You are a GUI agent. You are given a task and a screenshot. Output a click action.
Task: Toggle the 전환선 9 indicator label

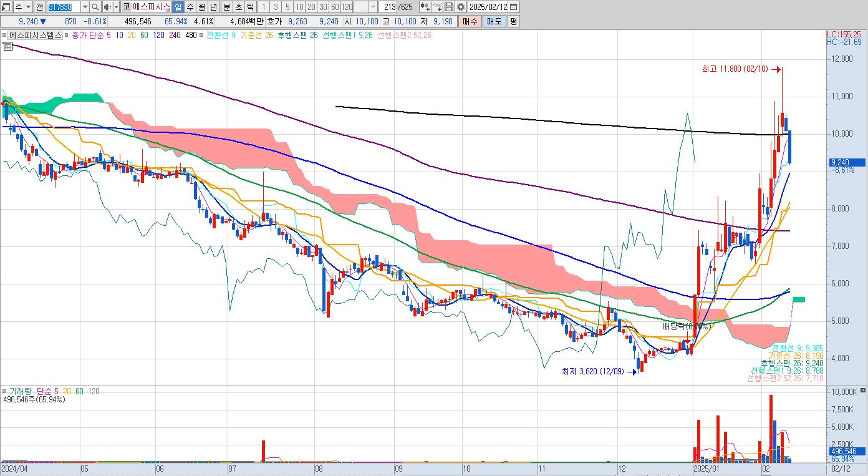[x=220, y=35]
